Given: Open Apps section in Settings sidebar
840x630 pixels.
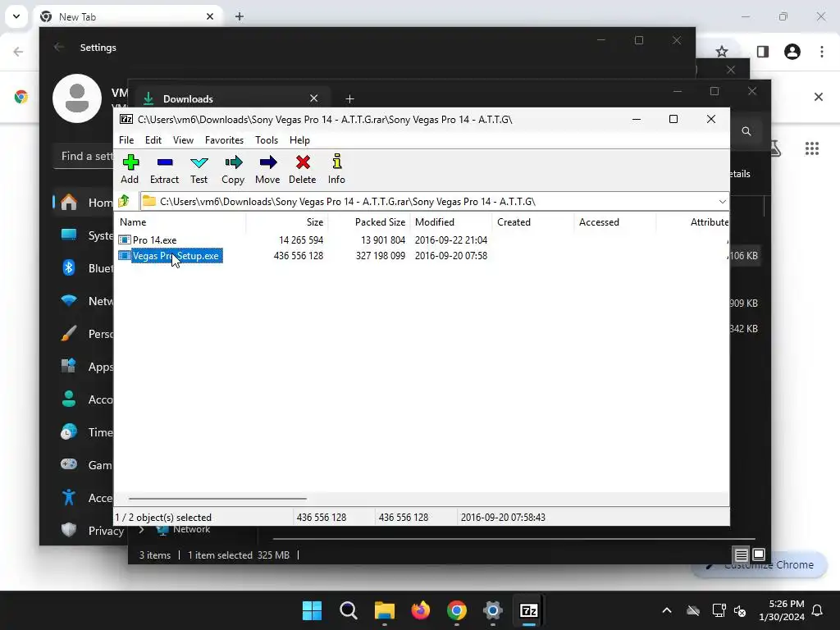Looking at the screenshot, I should click(x=85, y=367).
